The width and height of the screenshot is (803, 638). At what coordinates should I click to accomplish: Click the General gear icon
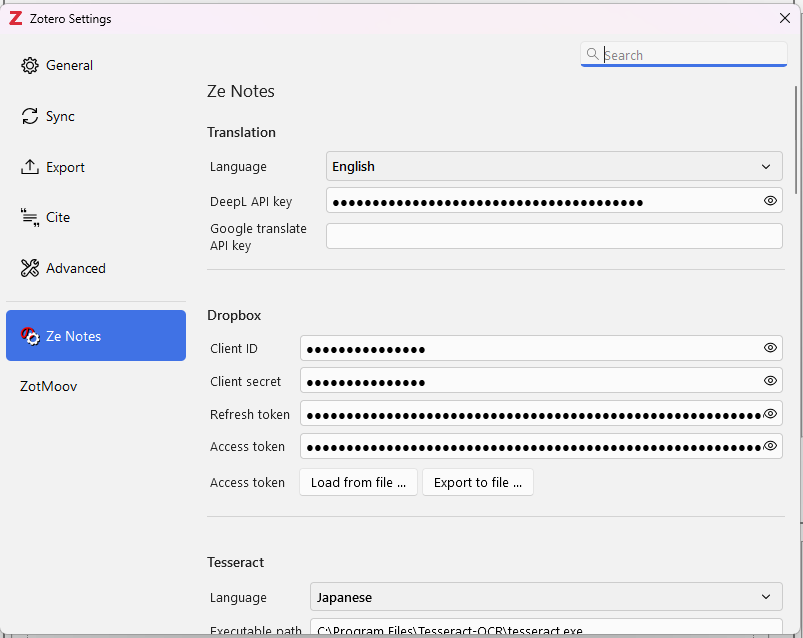coord(30,66)
